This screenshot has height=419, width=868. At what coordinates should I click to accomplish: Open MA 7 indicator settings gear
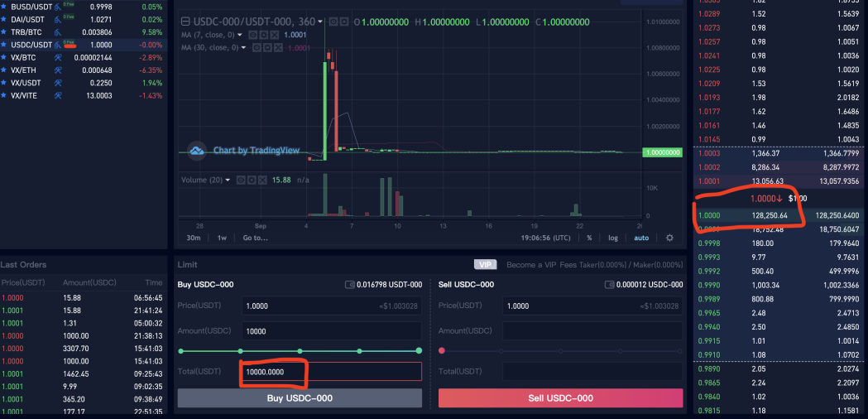[x=263, y=34]
